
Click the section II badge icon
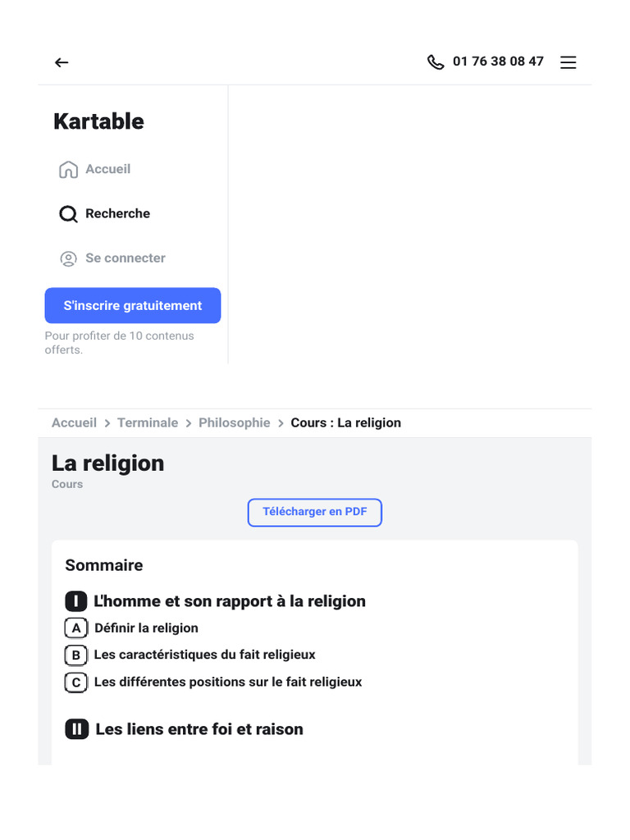click(76, 729)
